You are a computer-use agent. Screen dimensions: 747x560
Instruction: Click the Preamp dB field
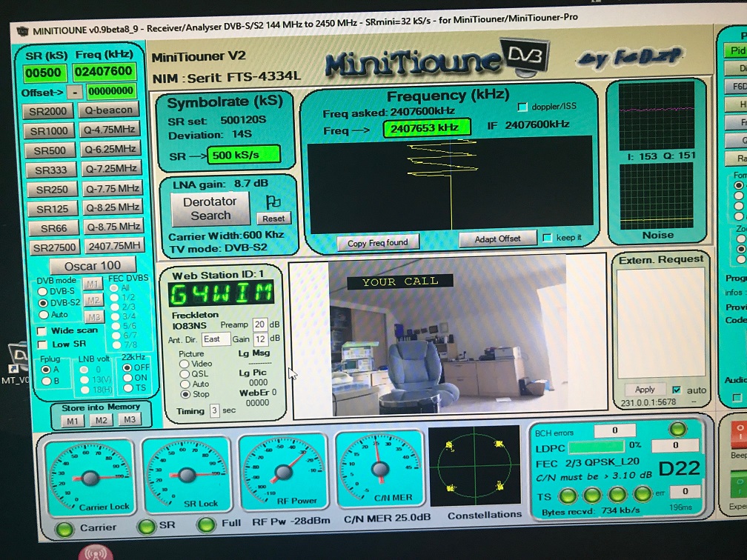pyautogui.click(x=259, y=324)
